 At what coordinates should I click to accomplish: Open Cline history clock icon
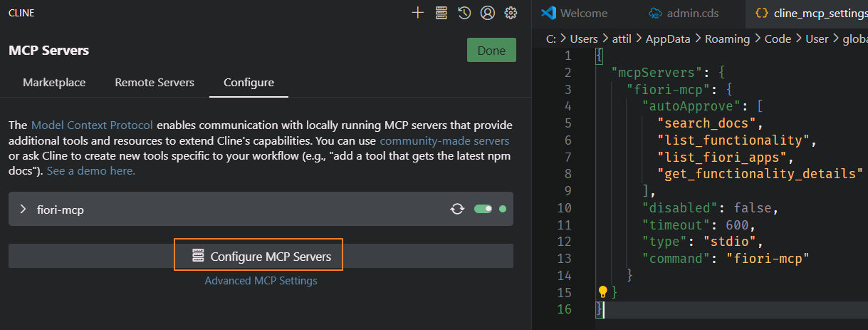tap(464, 12)
